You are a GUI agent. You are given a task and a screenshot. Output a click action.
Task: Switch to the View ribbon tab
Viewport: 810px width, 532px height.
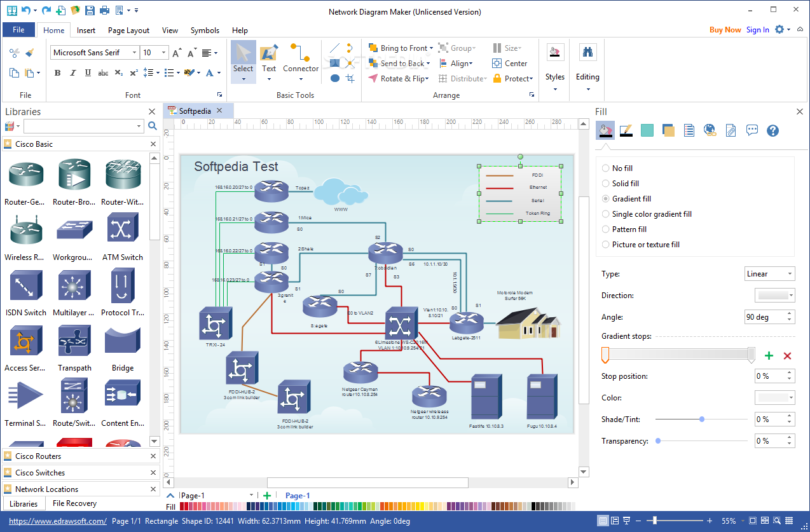(x=170, y=30)
